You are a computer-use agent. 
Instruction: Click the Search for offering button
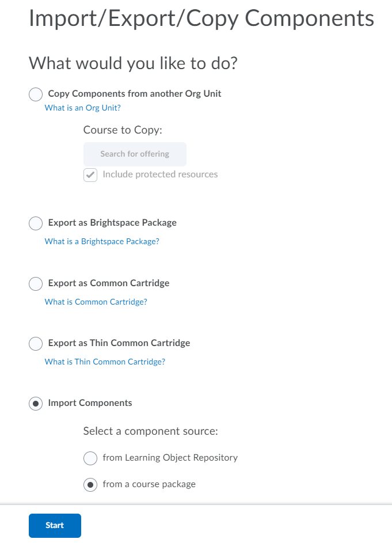(135, 154)
